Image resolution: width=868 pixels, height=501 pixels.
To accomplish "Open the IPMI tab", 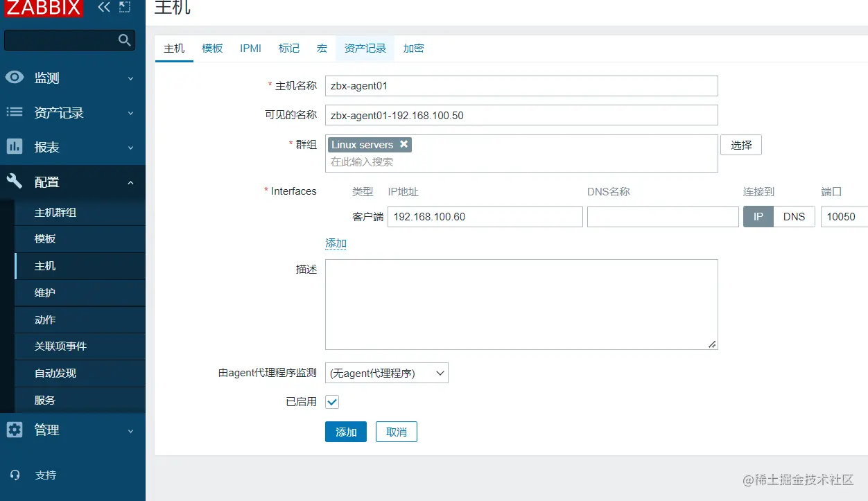I will (250, 49).
